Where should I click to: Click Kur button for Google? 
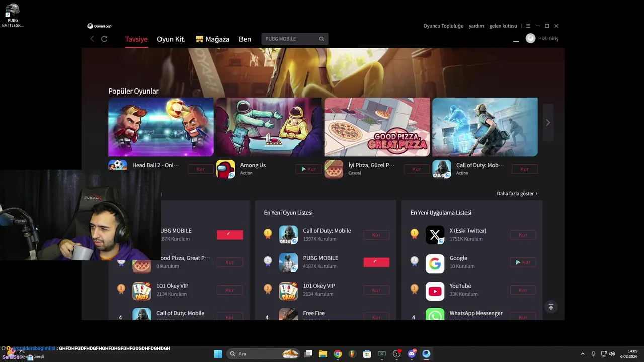523,262
